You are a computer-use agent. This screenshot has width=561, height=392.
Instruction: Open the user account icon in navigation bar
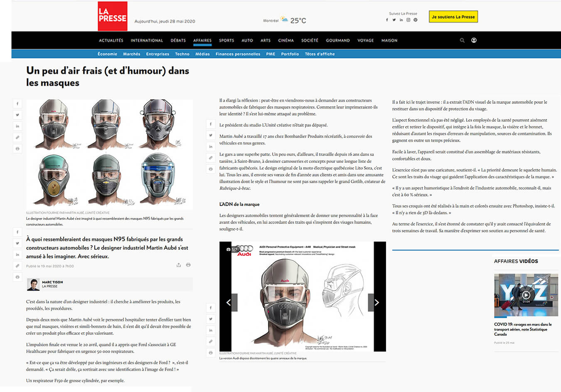point(474,40)
